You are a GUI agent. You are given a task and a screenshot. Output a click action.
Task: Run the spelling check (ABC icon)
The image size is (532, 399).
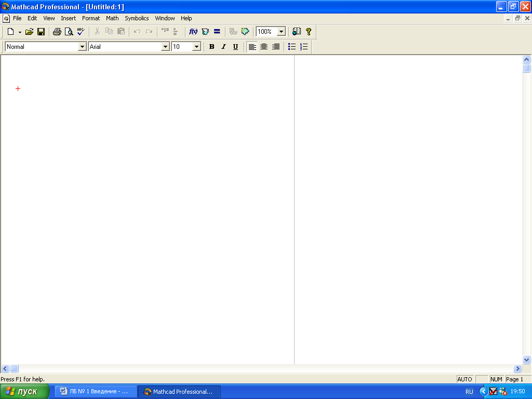pos(81,32)
